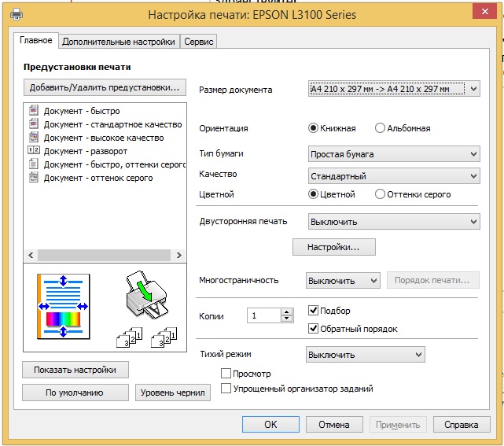Viewport: 504px width, 446px height.
Task: Click the Справка button
Action: point(462,425)
